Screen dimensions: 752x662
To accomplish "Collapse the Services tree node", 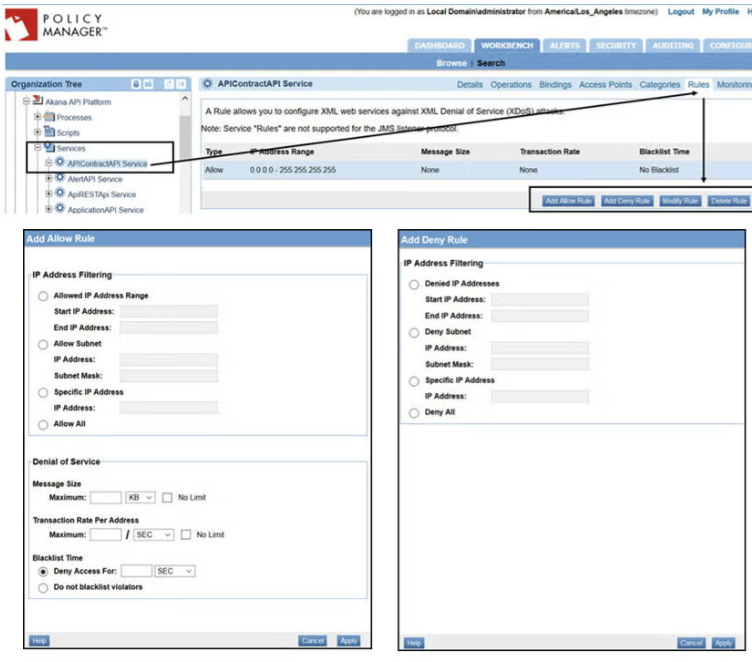I will (x=37, y=148).
